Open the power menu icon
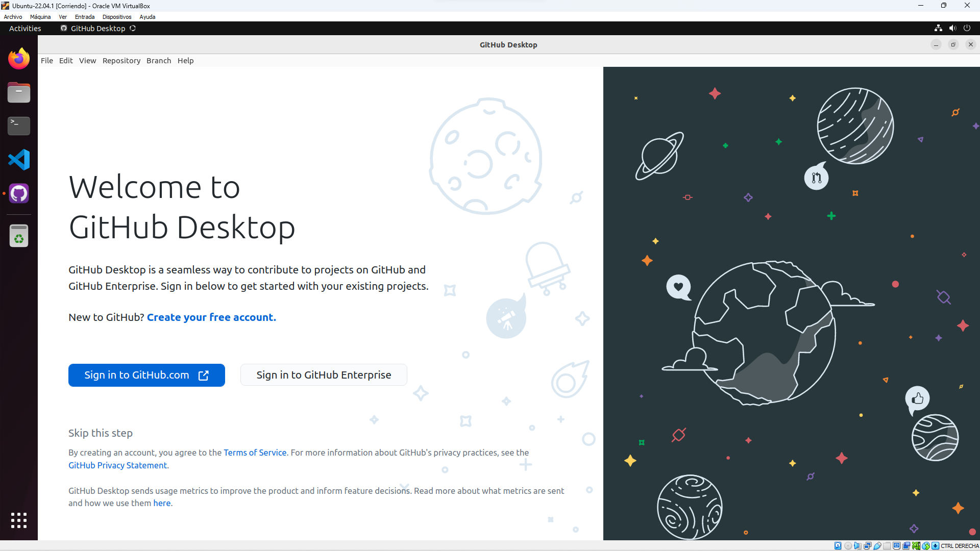 (967, 28)
